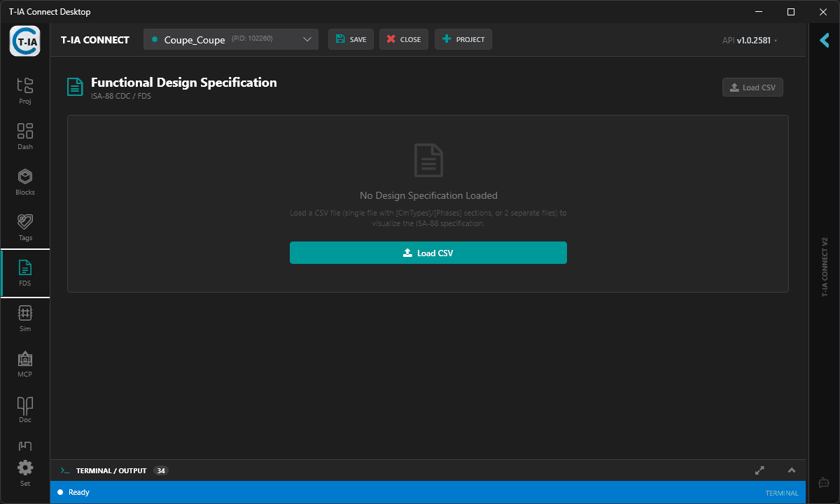Click the teal Load CSV button
840x504 pixels.
coord(428,253)
